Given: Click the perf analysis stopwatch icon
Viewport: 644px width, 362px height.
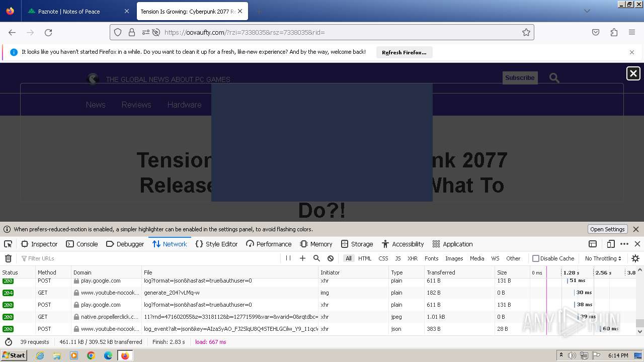Looking at the screenshot, I should point(8,342).
